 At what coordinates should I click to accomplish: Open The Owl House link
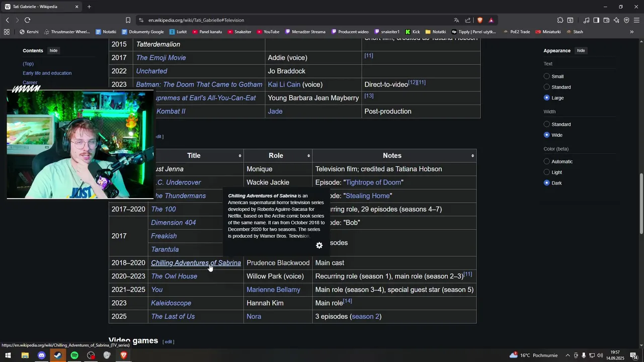(174, 277)
